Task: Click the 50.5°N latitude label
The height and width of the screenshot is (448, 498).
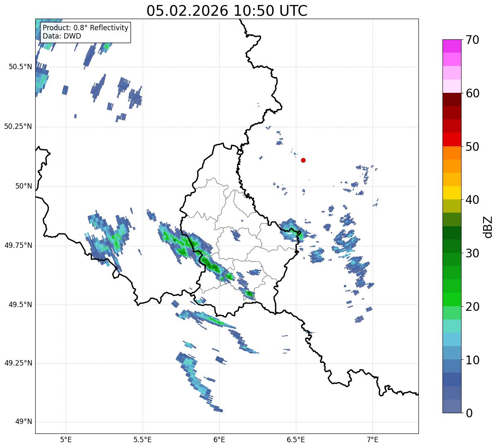Action: (20, 67)
